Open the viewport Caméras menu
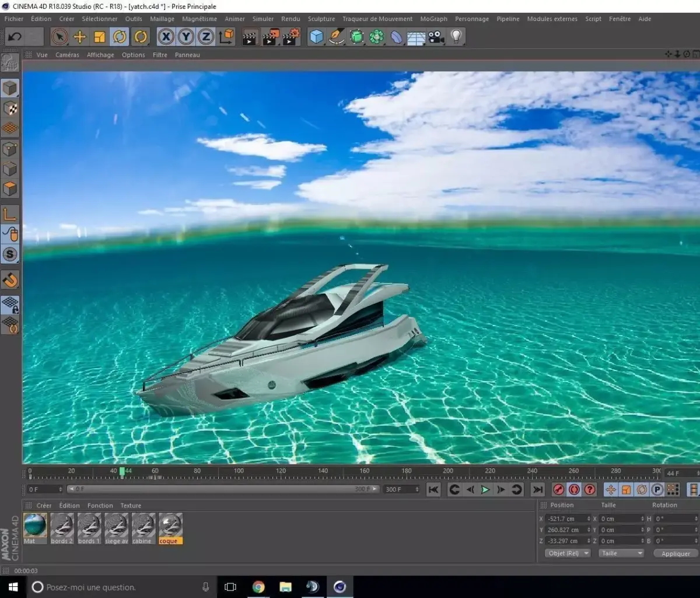The image size is (700, 598). 67,55
